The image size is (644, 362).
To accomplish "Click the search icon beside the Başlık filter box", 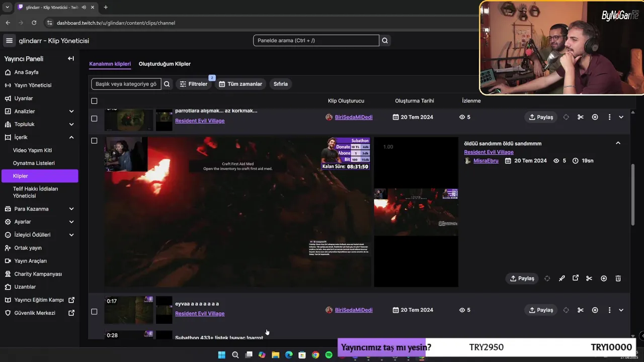I will [167, 84].
